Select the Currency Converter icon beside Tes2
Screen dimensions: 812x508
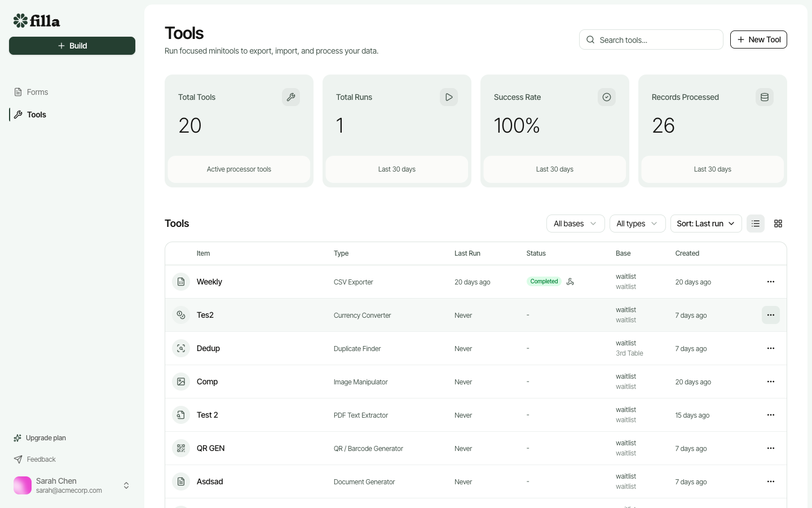tap(180, 315)
